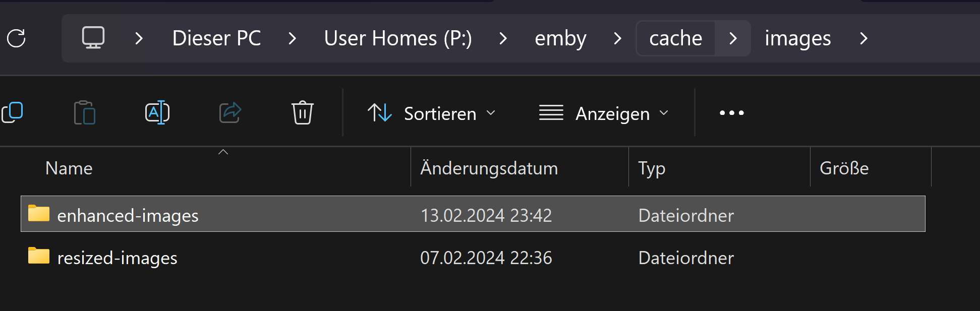Click the paste clipboard icon

(84, 112)
